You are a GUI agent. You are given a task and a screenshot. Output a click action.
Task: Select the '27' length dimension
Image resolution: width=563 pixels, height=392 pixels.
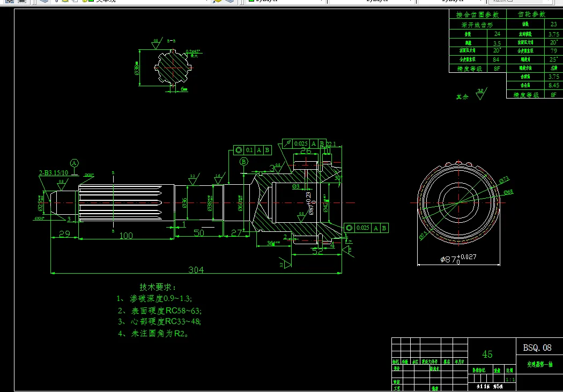(236, 233)
